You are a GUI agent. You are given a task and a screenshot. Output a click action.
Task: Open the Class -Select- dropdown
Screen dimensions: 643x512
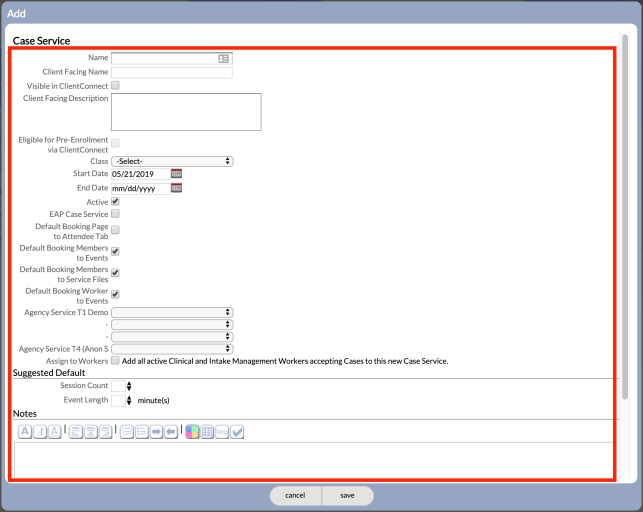click(x=172, y=161)
